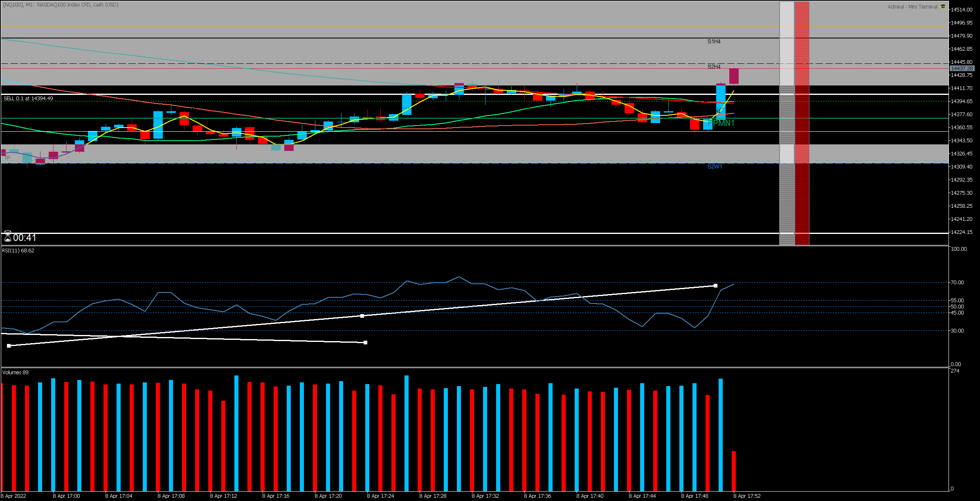
Task: Click the white vertical session bar
Action: coord(787,123)
